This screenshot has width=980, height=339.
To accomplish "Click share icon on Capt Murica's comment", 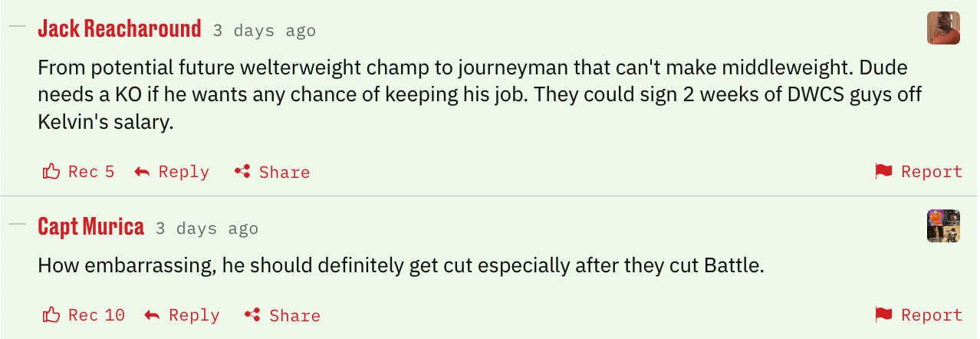I will coord(253,315).
